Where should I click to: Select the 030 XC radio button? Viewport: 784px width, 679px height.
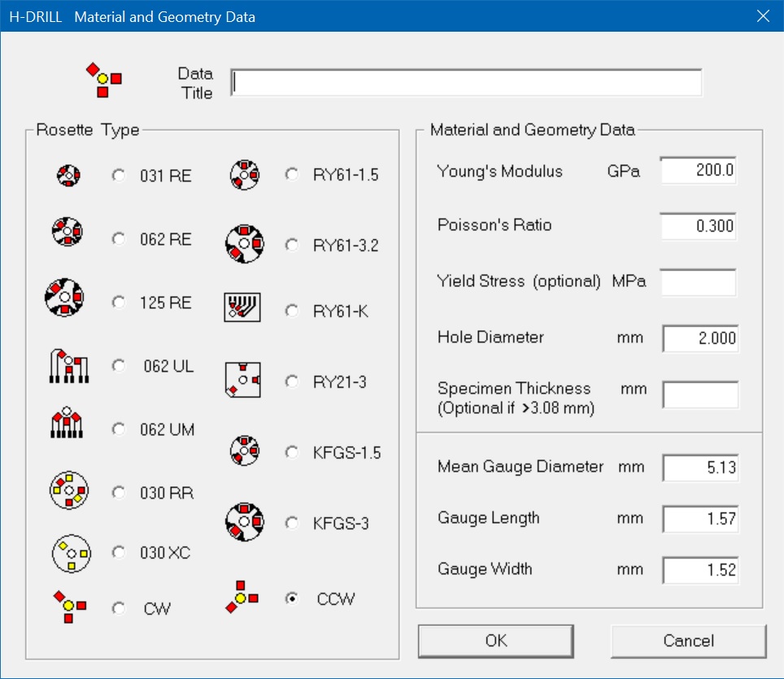pos(119,552)
